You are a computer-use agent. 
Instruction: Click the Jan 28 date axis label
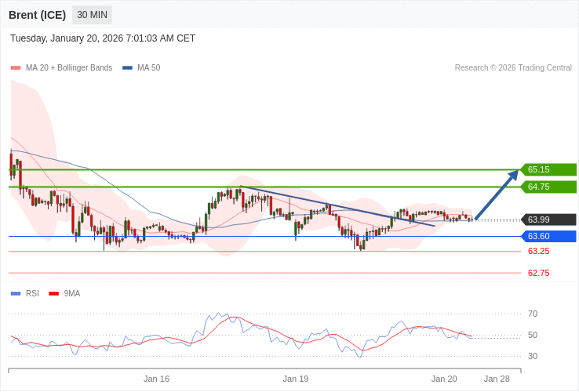pyautogui.click(x=497, y=379)
